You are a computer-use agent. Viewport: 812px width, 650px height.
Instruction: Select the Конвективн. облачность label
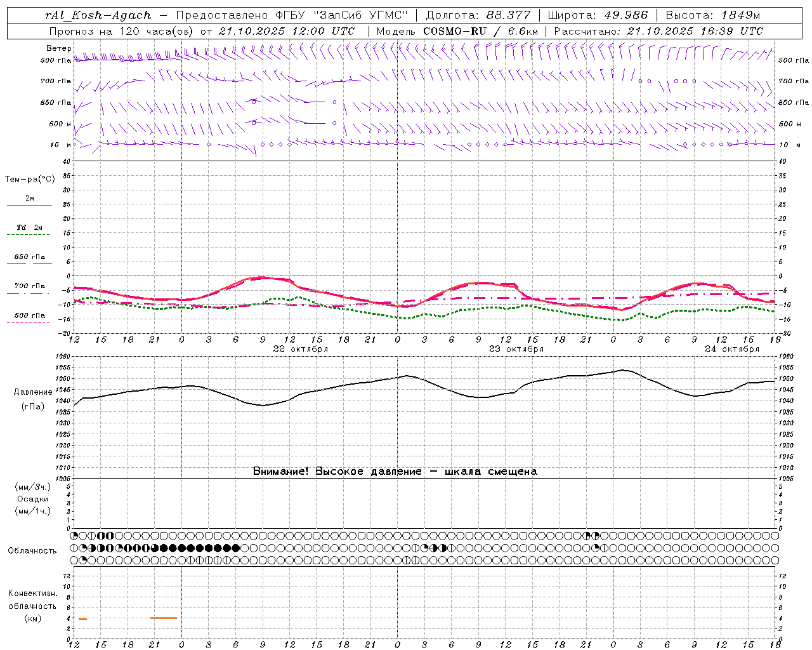(x=32, y=600)
